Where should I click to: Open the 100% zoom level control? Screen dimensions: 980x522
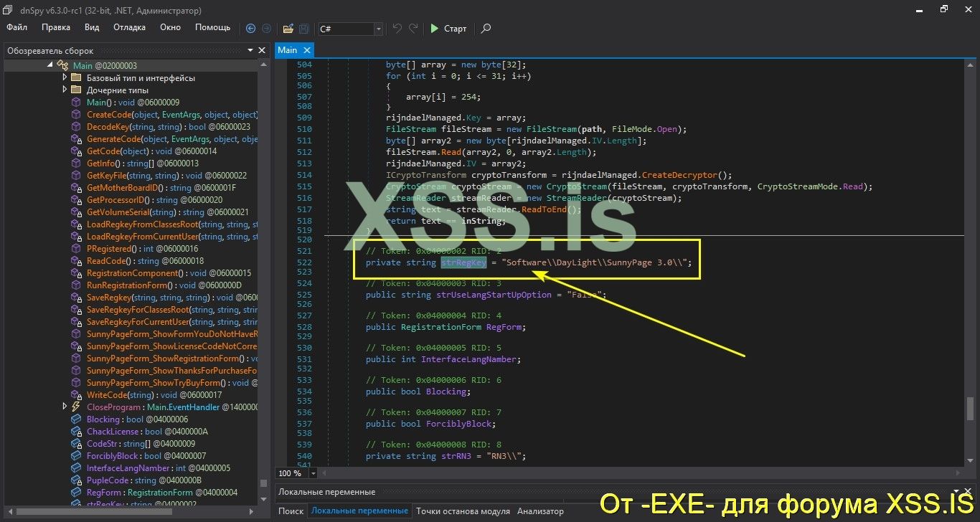(294, 473)
